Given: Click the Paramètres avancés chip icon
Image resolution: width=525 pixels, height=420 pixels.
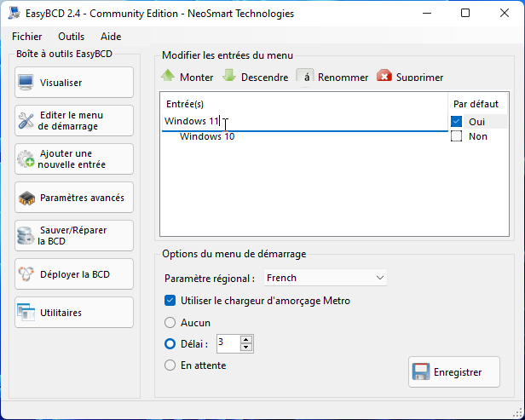Looking at the screenshot, I should (x=26, y=198).
